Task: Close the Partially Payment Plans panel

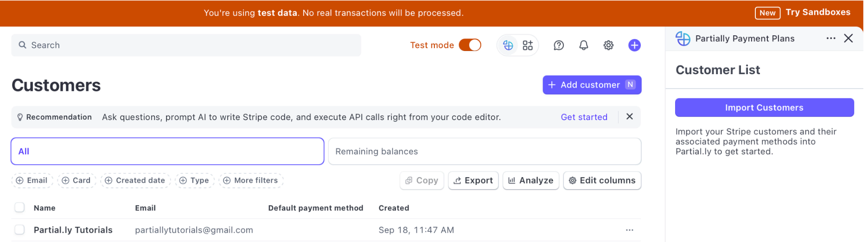Action: pos(849,38)
